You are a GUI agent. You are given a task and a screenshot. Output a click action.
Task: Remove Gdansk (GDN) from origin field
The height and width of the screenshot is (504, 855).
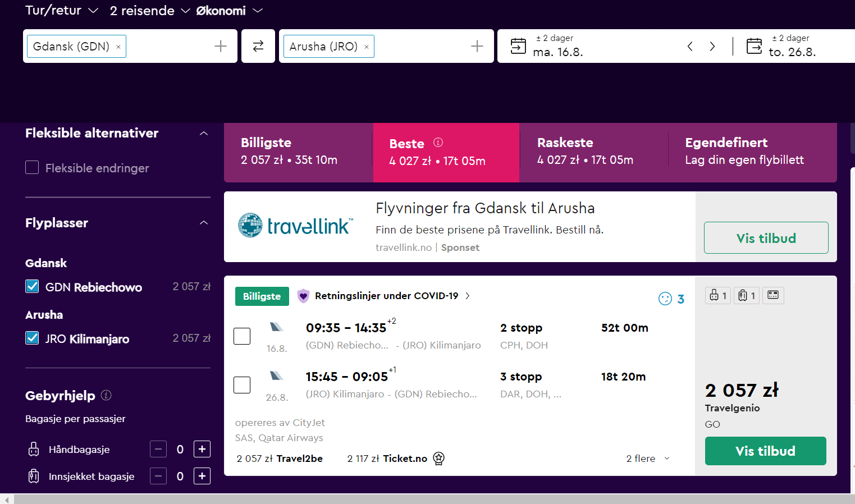118,47
